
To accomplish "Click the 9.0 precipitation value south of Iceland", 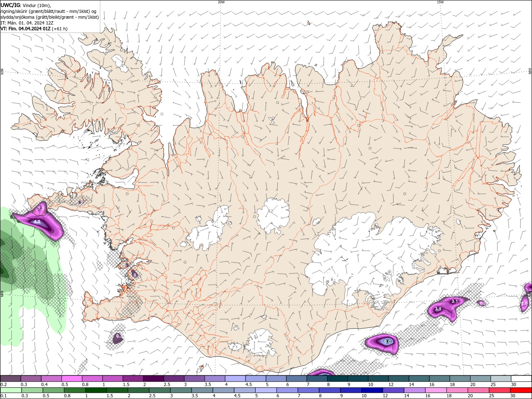I will tap(387, 342).
